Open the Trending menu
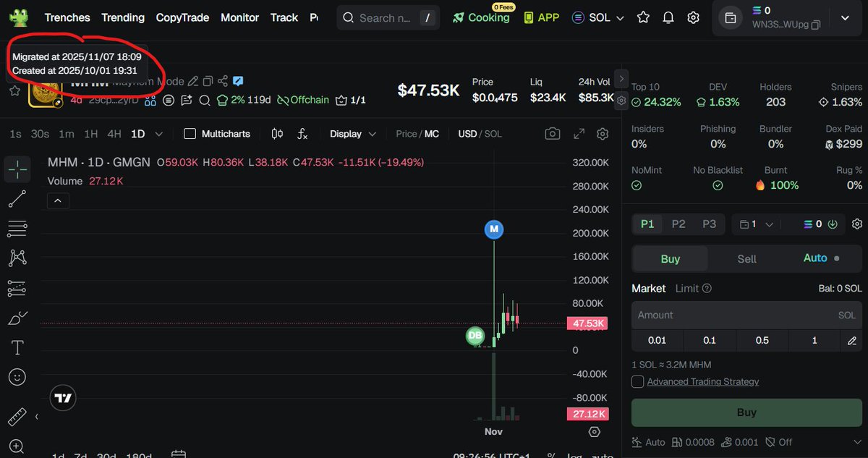The height and width of the screenshot is (458, 868). pyautogui.click(x=123, y=17)
